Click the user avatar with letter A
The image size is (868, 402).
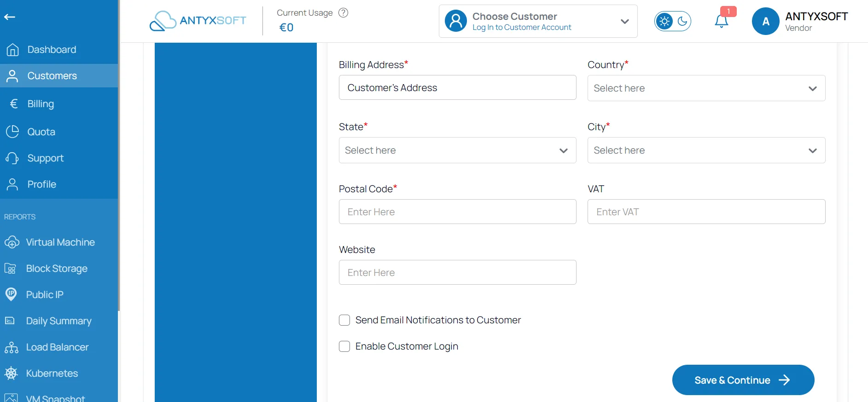point(765,21)
